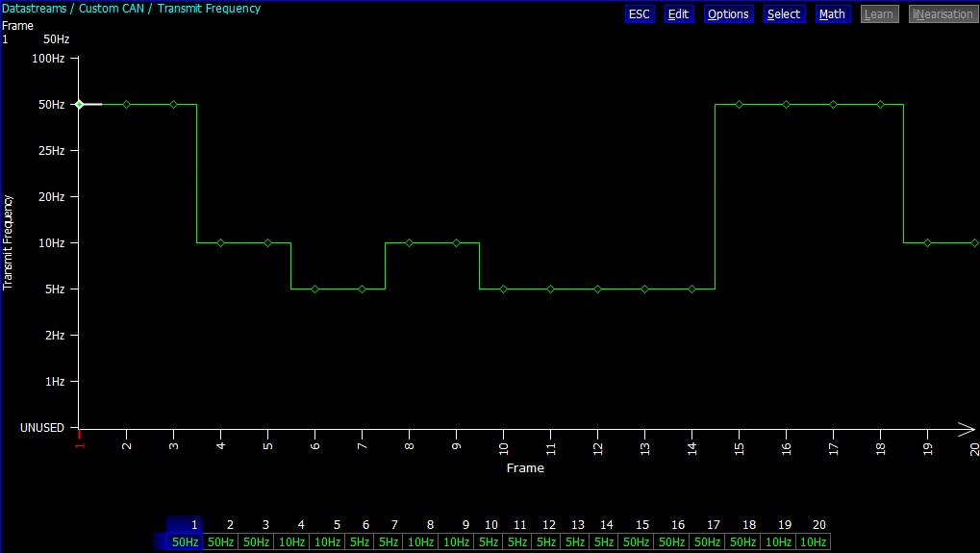Click the table cell under column 20

tap(813, 542)
